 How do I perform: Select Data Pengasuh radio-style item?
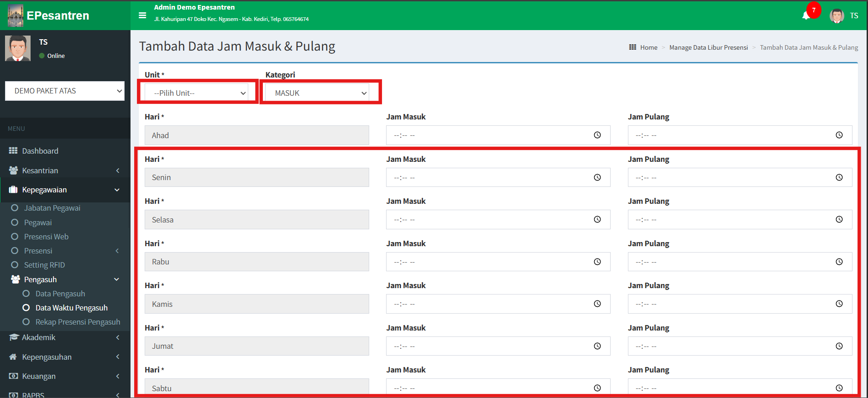(60, 294)
